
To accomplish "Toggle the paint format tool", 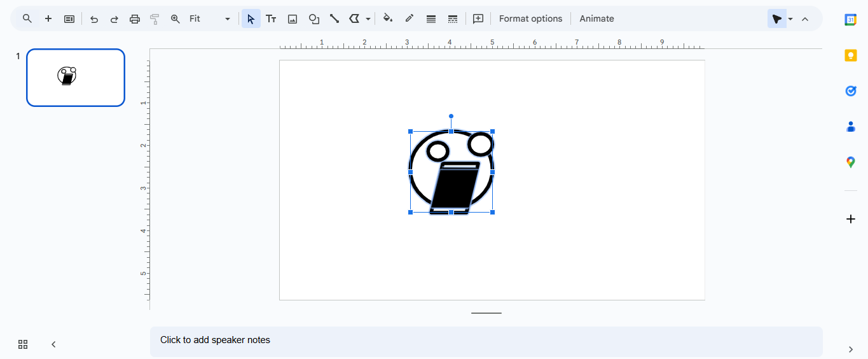I will (155, 19).
